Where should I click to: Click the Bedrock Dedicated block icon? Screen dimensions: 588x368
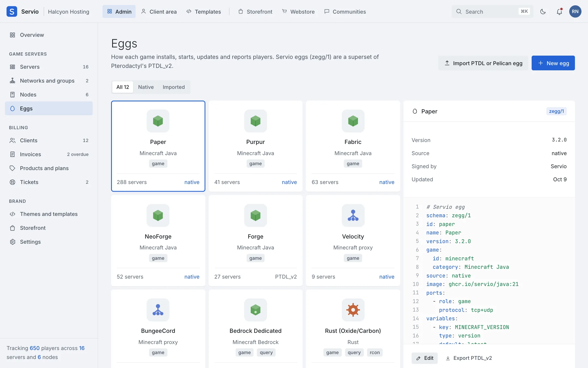click(x=255, y=310)
